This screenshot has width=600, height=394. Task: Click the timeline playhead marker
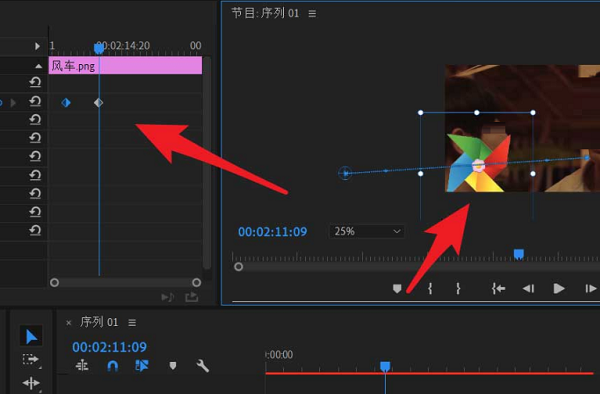385,366
